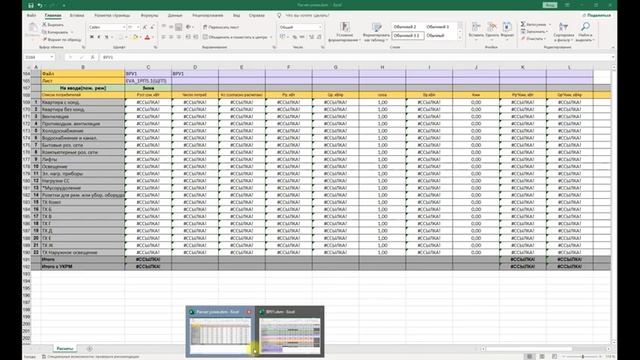Switch to the Рецензирование ribbon tab

[207, 16]
